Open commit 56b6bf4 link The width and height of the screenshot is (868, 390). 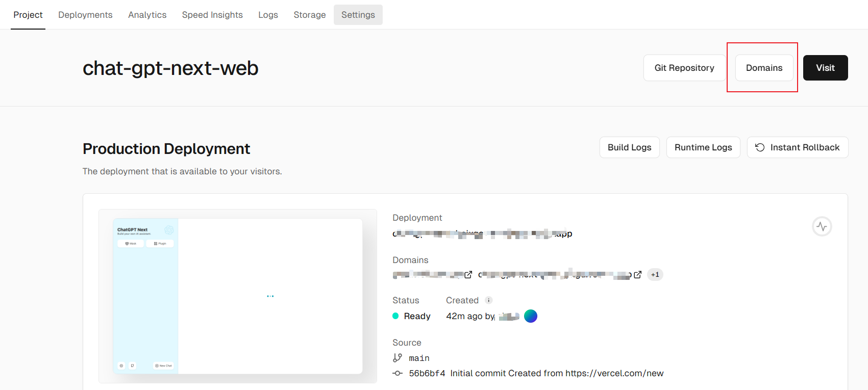tap(427, 373)
